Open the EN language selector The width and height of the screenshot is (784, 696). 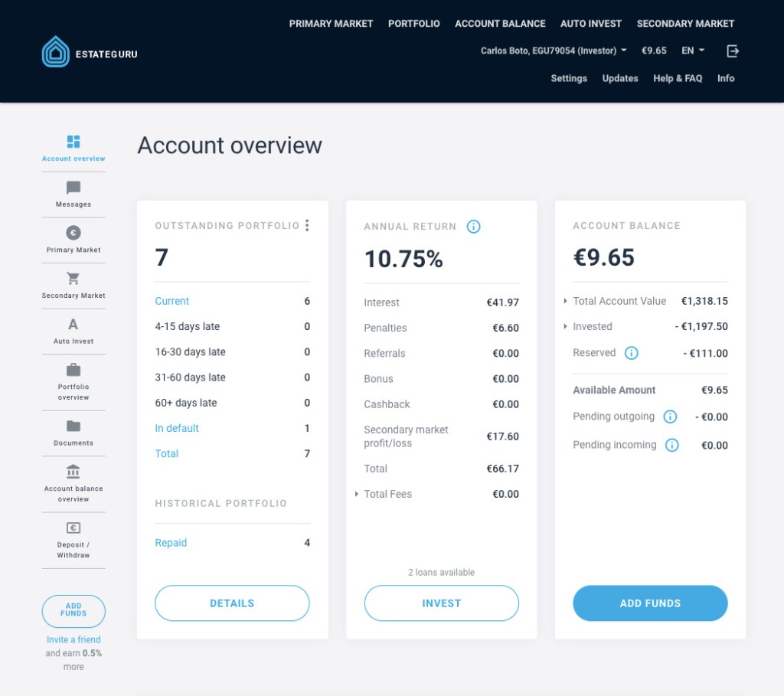click(x=691, y=51)
